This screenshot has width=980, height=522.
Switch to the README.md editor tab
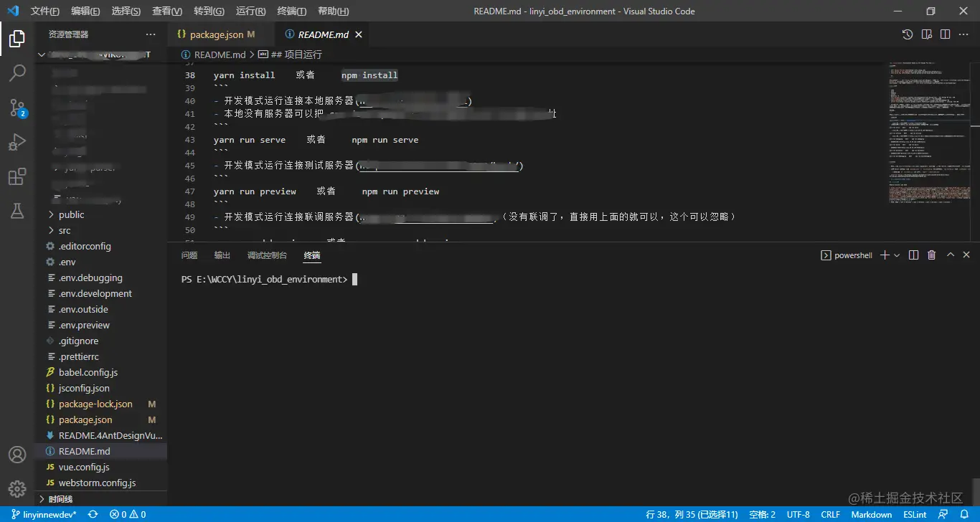(323, 34)
